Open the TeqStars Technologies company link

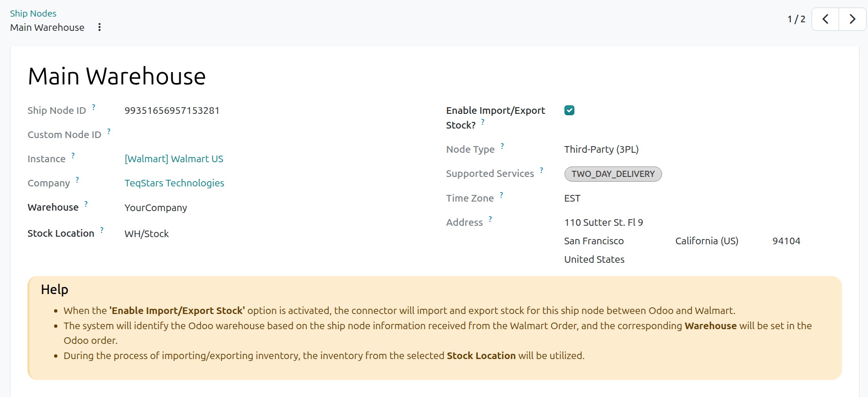tap(175, 183)
